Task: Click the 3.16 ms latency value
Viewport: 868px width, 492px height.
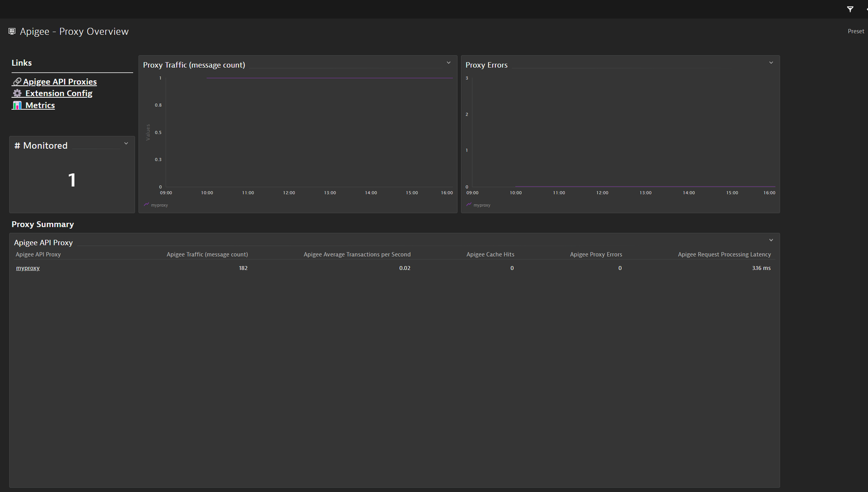Action: pos(761,268)
